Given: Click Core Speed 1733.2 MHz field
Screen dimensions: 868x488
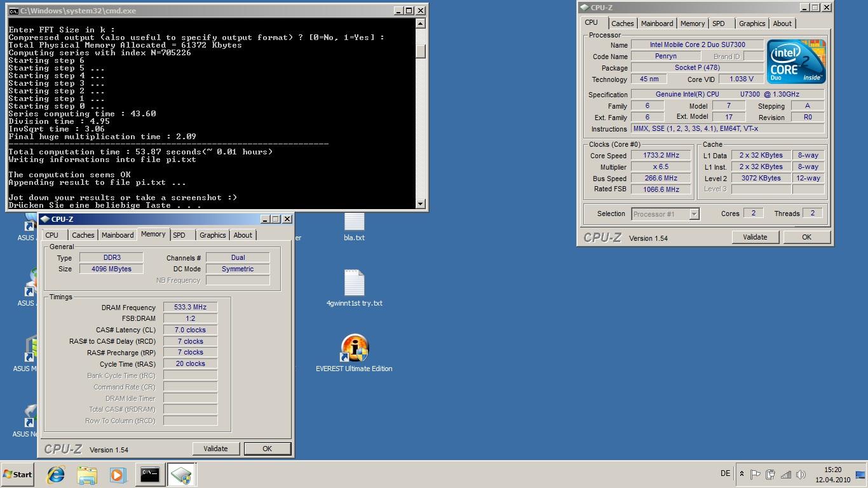Looking at the screenshot, I should coord(661,155).
